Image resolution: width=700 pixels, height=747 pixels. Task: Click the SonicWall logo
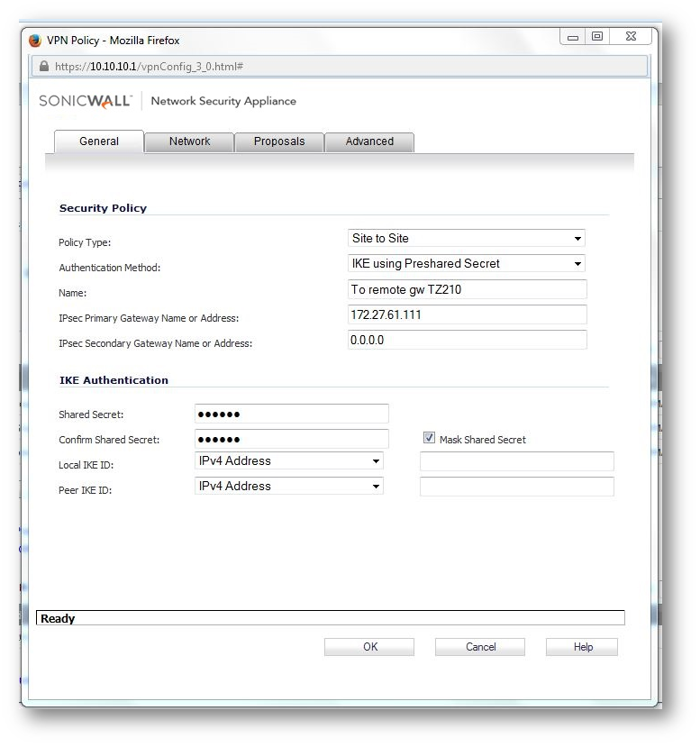click(x=86, y=101)
